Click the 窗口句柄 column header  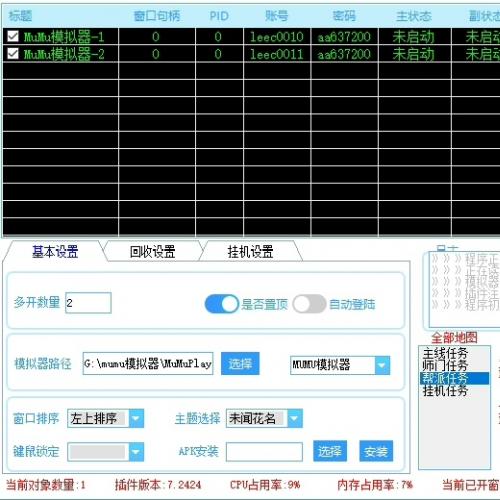tap(157, 16)
